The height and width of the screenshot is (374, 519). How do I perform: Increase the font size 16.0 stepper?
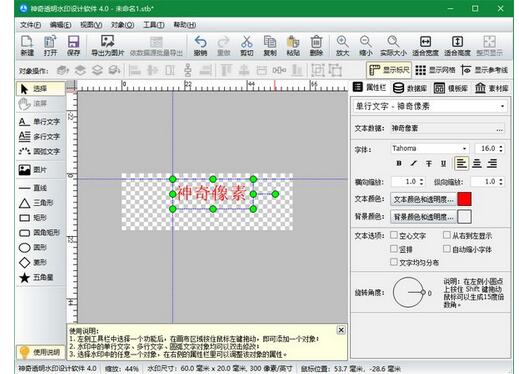point(501,146)
